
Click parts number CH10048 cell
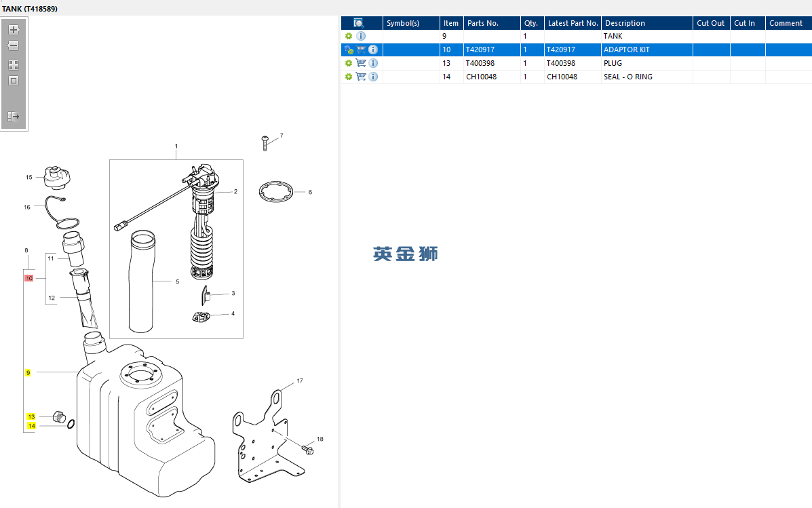pos(492,77)
